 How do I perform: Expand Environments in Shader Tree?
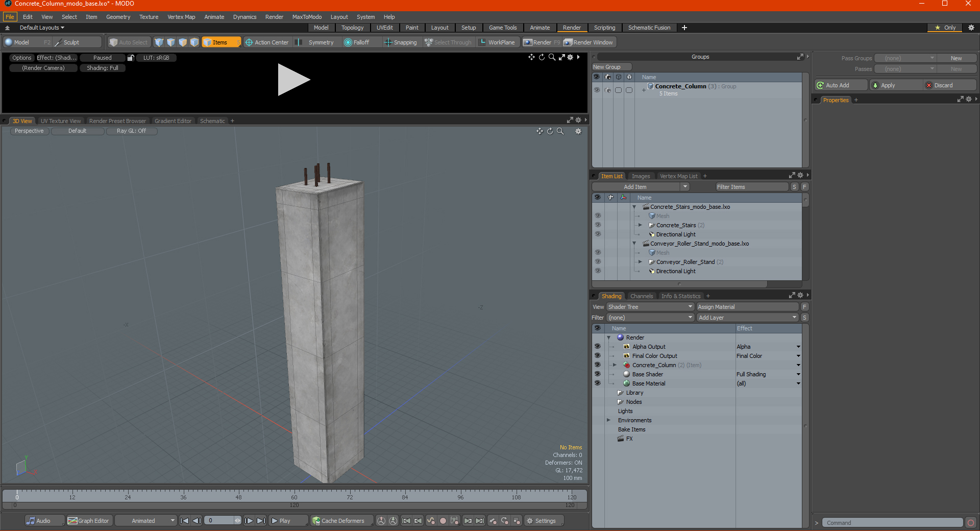coord(608,420)
